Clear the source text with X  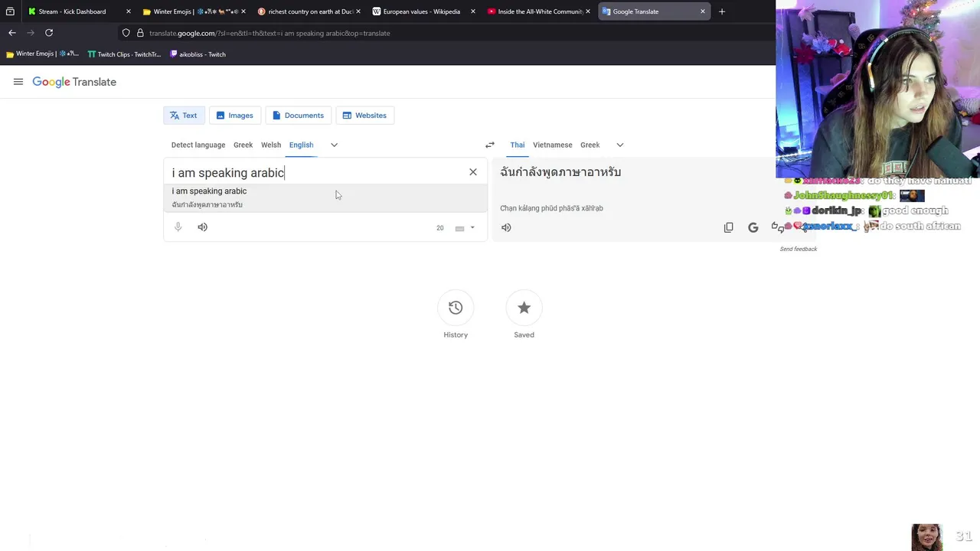point(473,172)
